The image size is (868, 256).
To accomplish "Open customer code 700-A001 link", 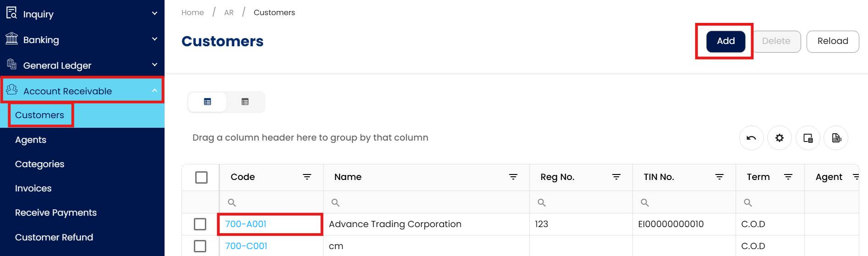I will tap(246, 224).
